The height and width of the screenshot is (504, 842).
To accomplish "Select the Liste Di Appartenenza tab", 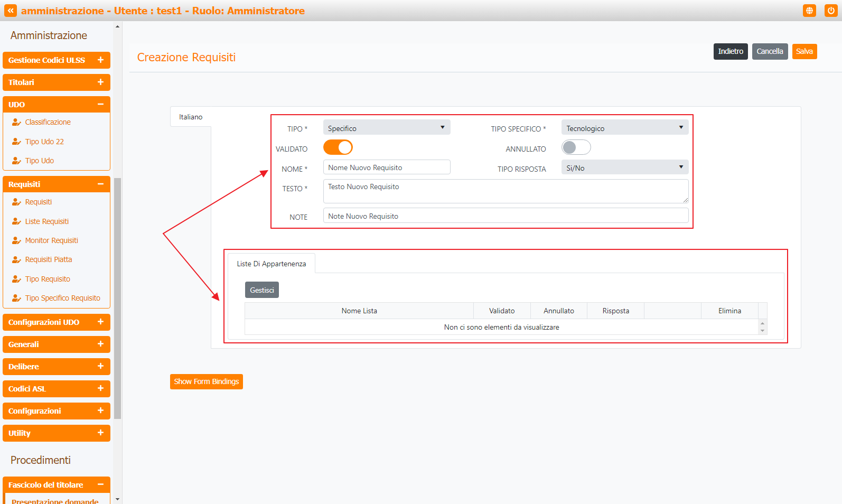I will pyautogui.click(x=272, y=264).
